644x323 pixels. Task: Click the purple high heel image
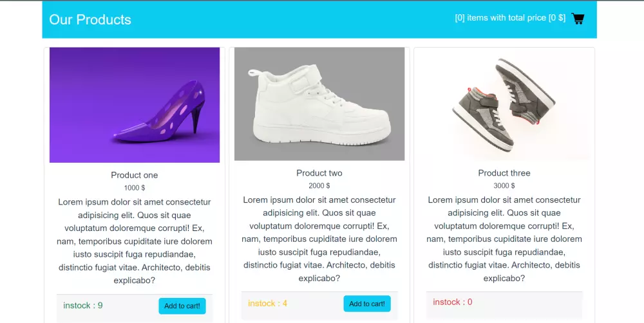point(135,105)
